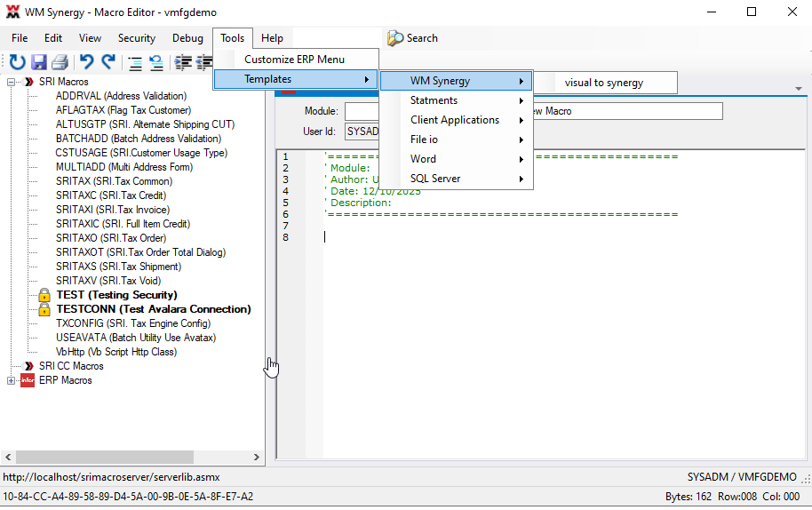Click the tree horizontal scrollbar thumb
Viewport: 812px width, 510px height.
tap(105, 458)
